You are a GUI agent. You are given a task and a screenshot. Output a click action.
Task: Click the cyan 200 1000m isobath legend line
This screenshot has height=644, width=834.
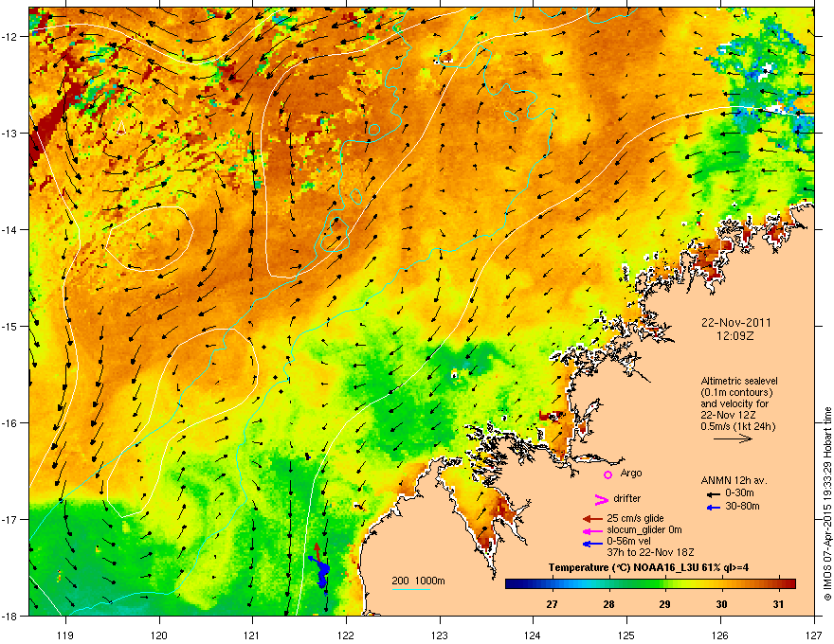tap(411, 590)
